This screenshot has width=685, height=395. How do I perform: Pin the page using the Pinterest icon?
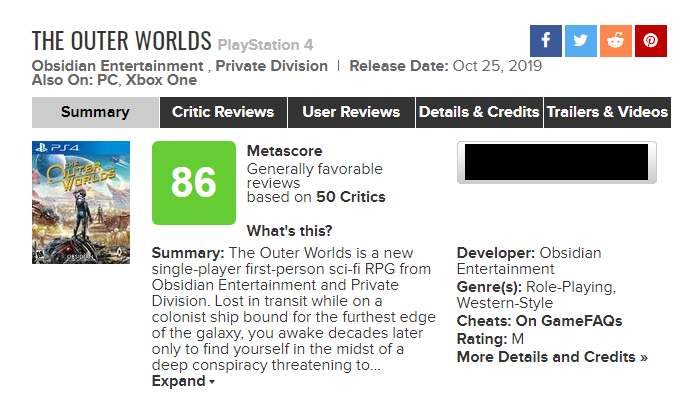coord(650,41)
